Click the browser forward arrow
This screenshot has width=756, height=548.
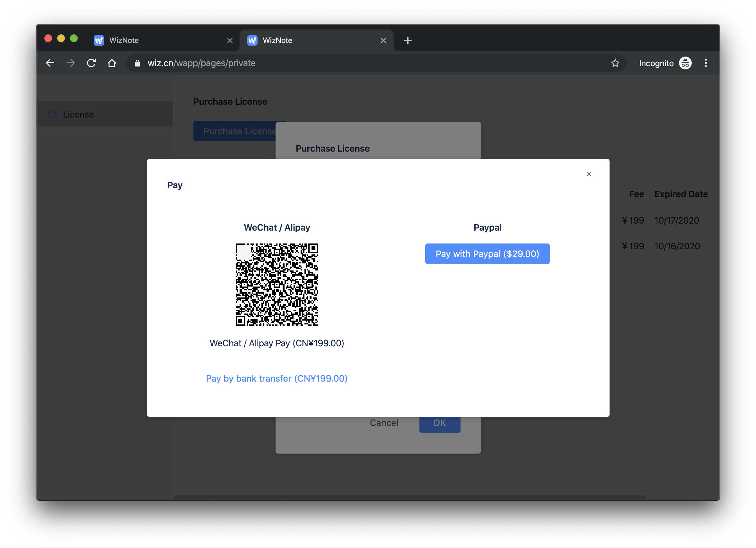[x=70, y=63]
